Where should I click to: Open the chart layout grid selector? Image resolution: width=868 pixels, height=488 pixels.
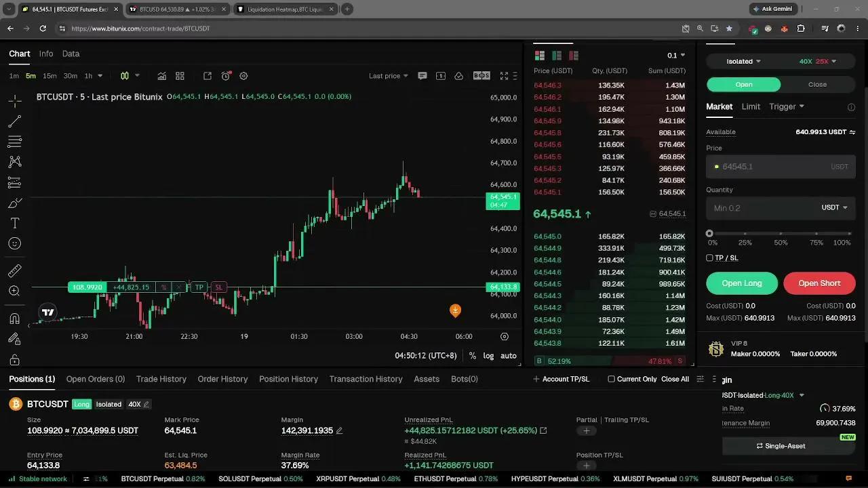[x=180, y=76]
